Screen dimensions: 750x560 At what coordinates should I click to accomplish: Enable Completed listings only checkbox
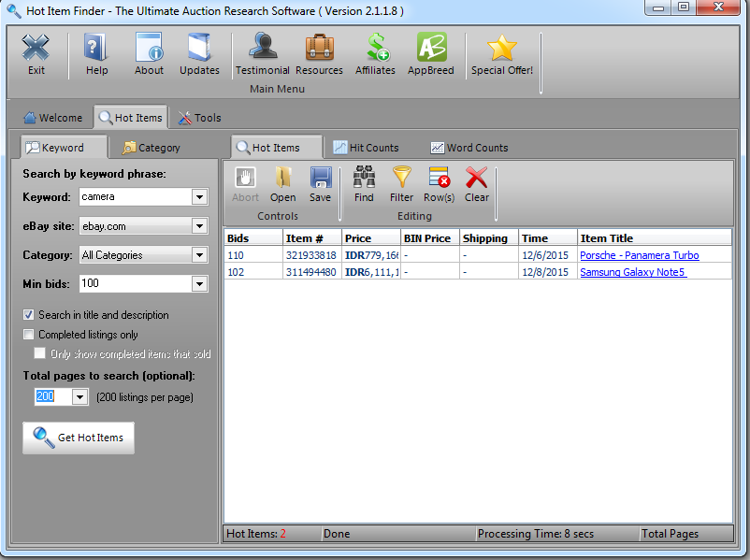click(29, 335)
